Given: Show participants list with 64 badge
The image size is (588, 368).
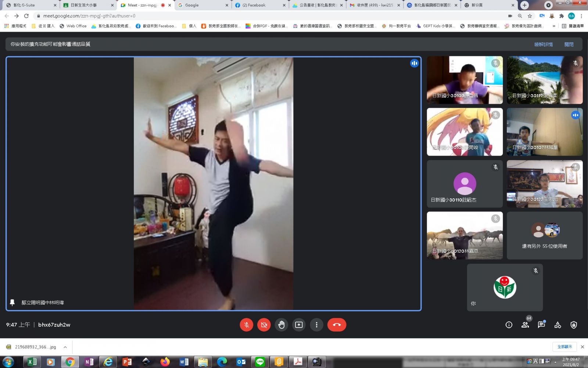Looking at the screenshot, I should 525,325.
